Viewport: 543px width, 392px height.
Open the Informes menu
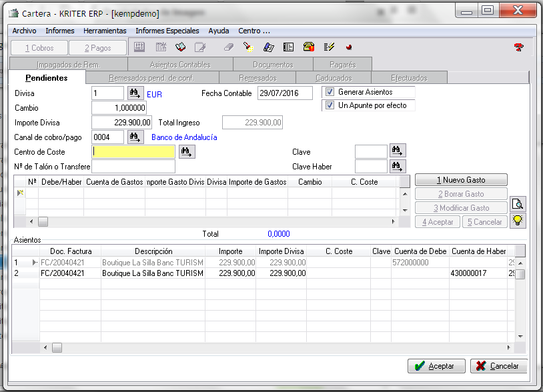pyautogui.click(x=60, y=31)
